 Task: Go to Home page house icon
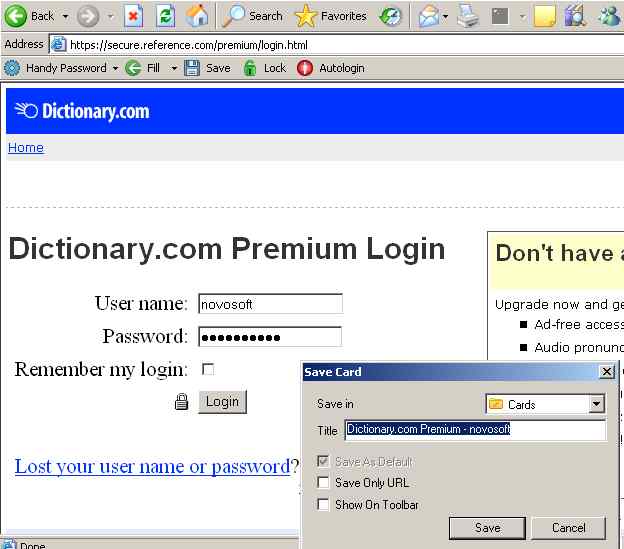point(197,16)
